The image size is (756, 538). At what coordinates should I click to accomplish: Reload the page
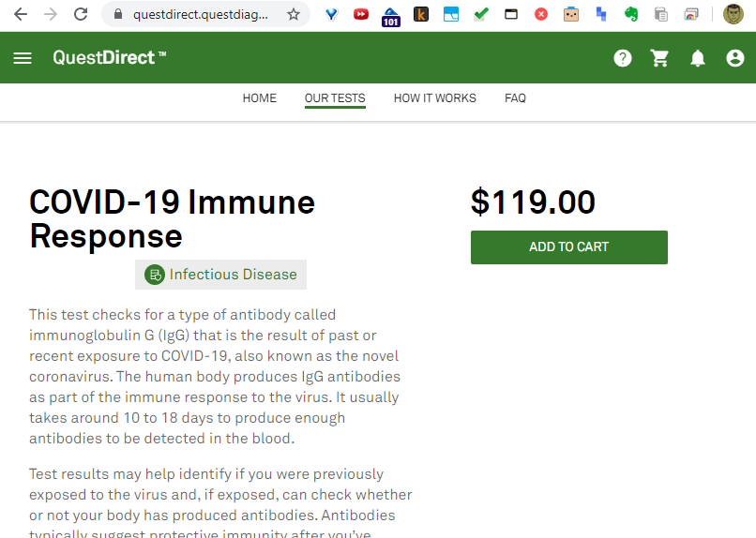click(81, 14)
